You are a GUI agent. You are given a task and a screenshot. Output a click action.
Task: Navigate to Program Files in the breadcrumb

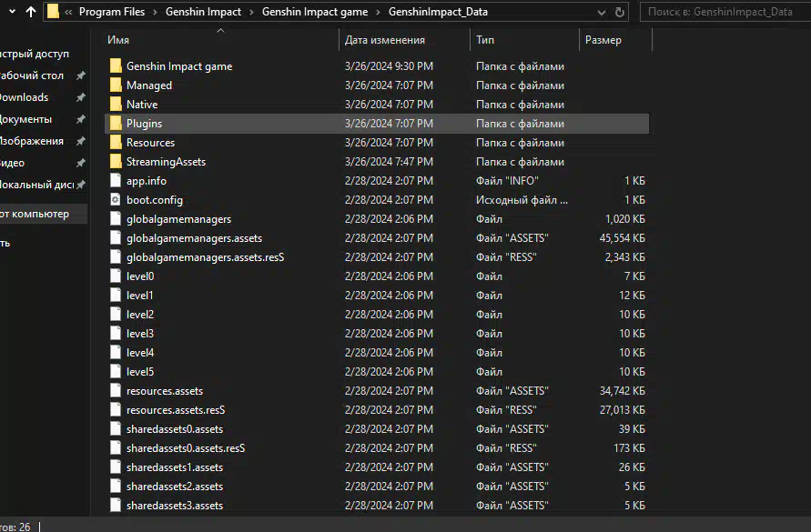pos(113,13)
